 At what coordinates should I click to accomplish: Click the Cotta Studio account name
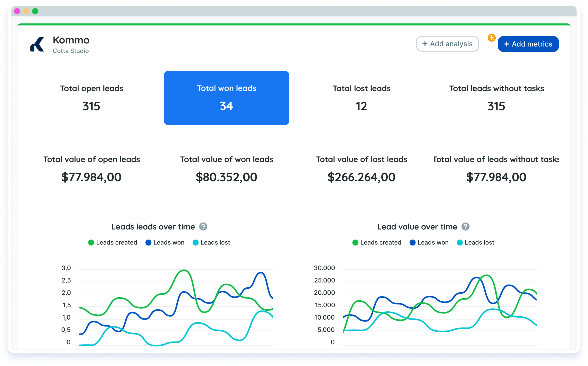tap(71, 51)
